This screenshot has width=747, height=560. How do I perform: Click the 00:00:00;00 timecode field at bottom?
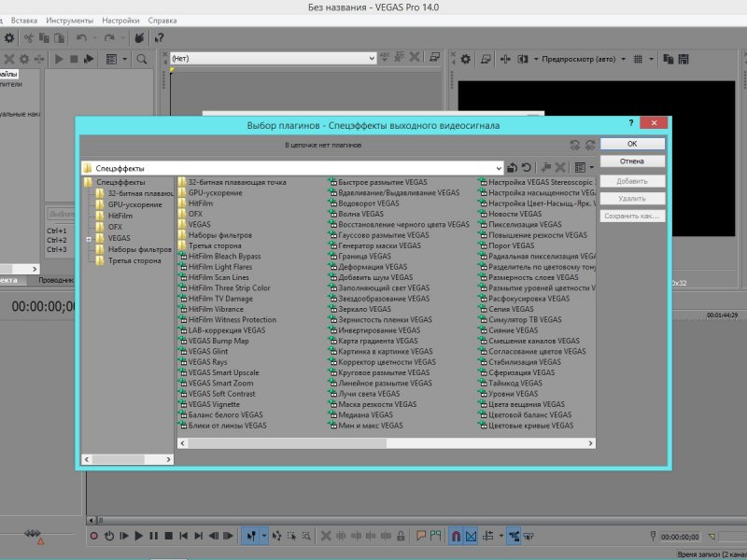(680, 538)
